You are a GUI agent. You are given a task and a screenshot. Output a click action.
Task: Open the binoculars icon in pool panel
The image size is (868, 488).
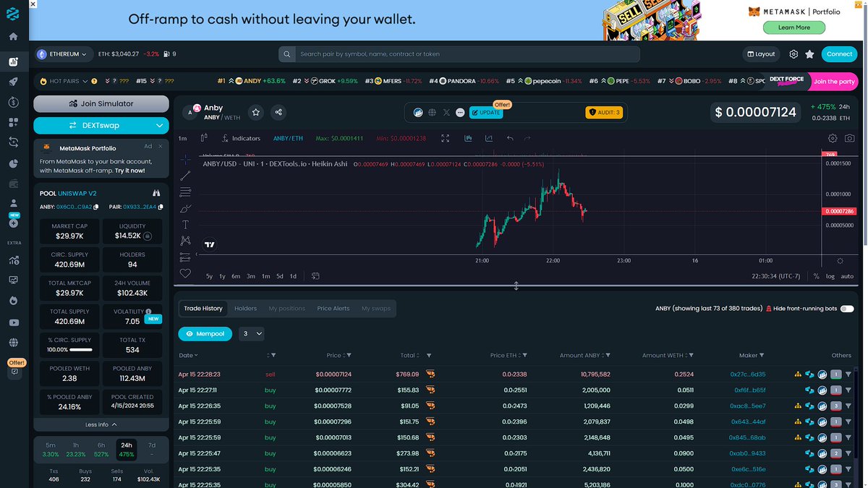(x=156, y=194)
